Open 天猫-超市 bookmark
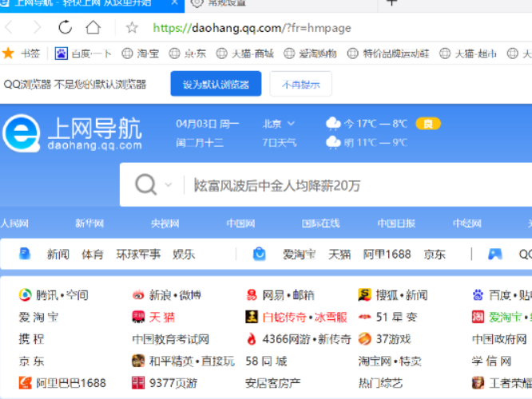This screenshot has width=532, height=399. [x=468, y=53]
